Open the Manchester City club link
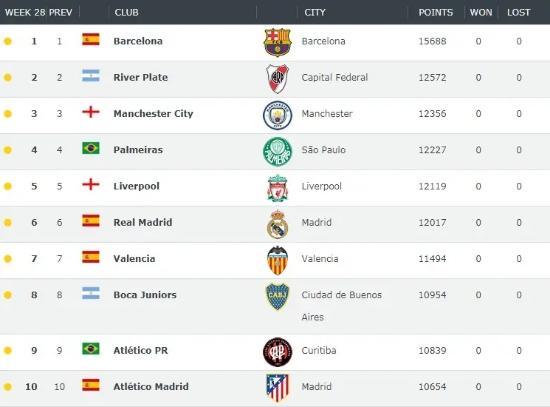550x407 pixels. [x=153, y=114]
